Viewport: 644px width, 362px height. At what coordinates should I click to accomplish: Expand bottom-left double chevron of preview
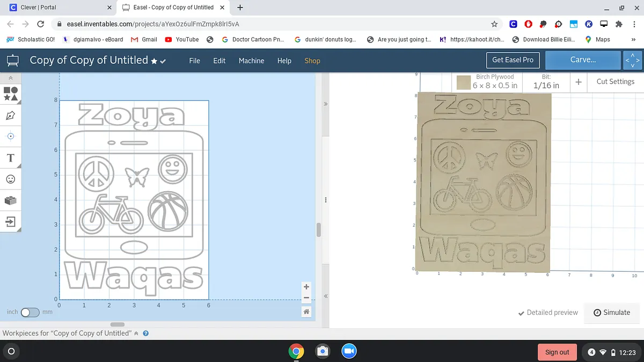(x=325, y=296)
